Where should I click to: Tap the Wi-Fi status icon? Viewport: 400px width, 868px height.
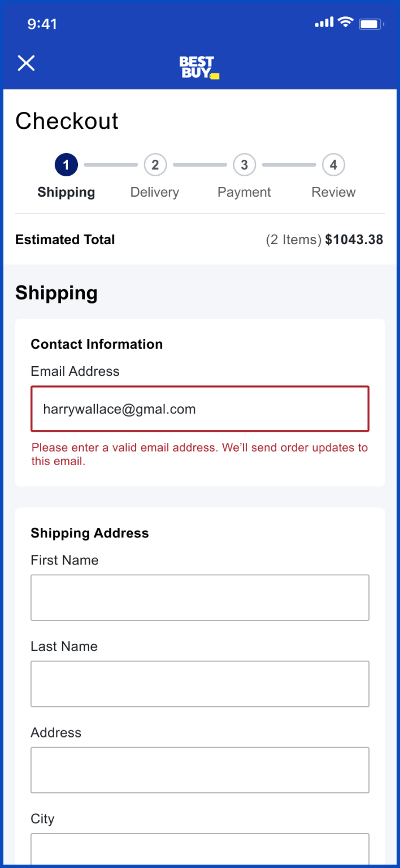(345, 23)
